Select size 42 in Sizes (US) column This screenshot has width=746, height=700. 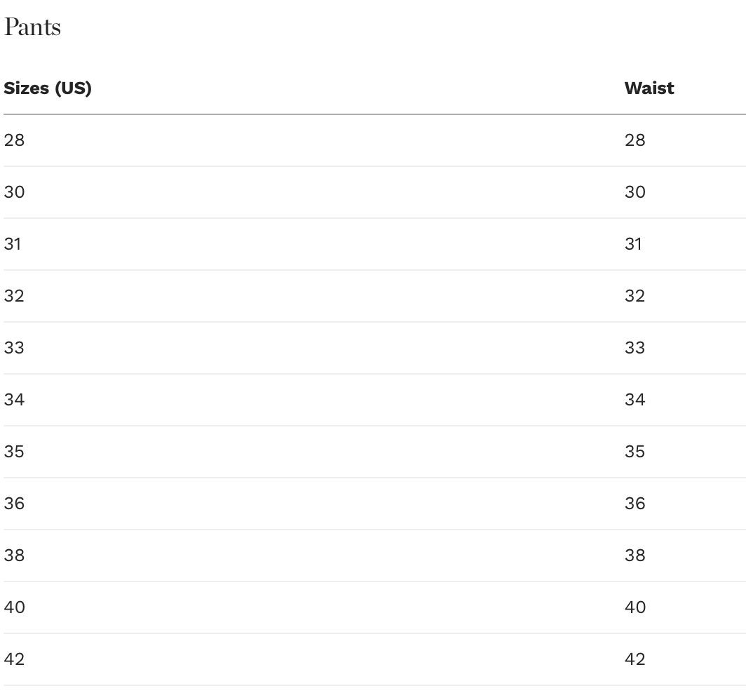[14, 659]
